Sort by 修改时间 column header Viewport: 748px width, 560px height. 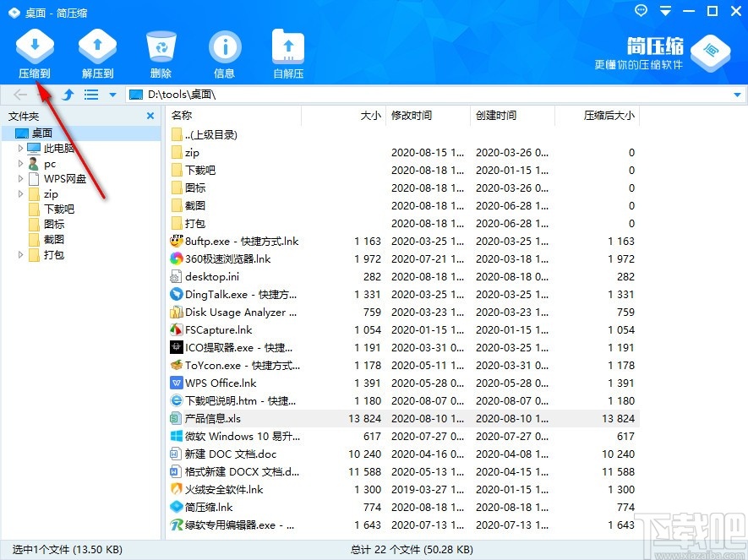pyautogui.click(x=412, y=116)
